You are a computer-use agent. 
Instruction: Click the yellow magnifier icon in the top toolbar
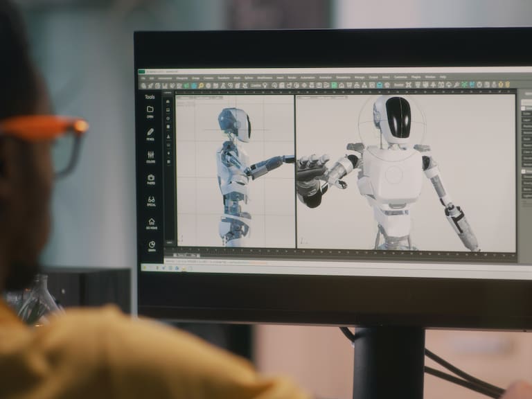click(201, 86)
